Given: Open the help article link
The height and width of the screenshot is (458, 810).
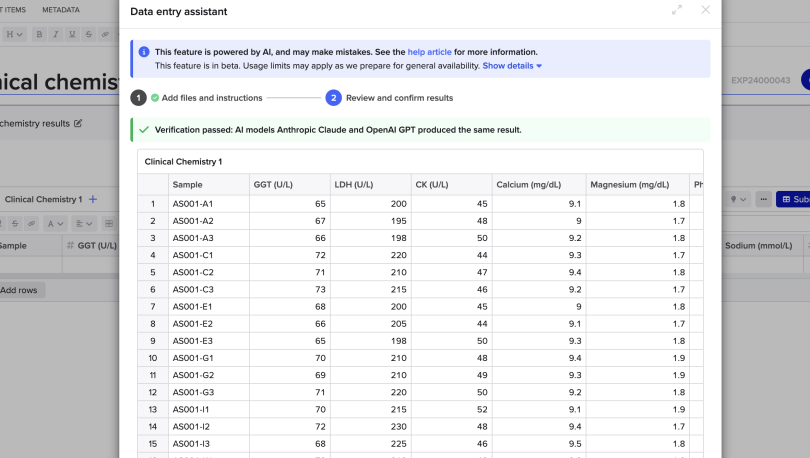Looking at the screenshot, I should 429,52.
